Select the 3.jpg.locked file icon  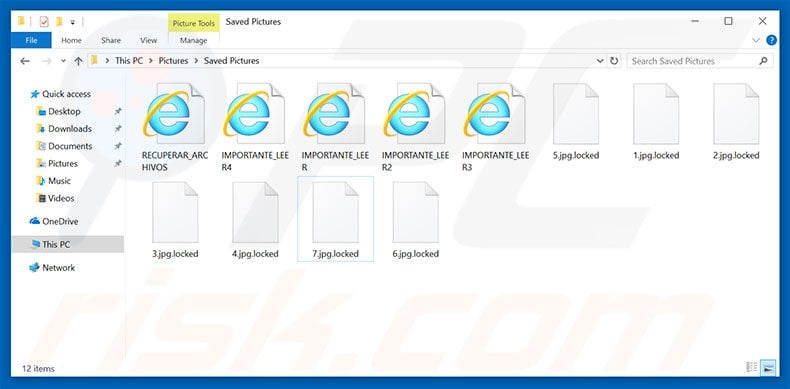pyautogui.click(x=175, y=213)
